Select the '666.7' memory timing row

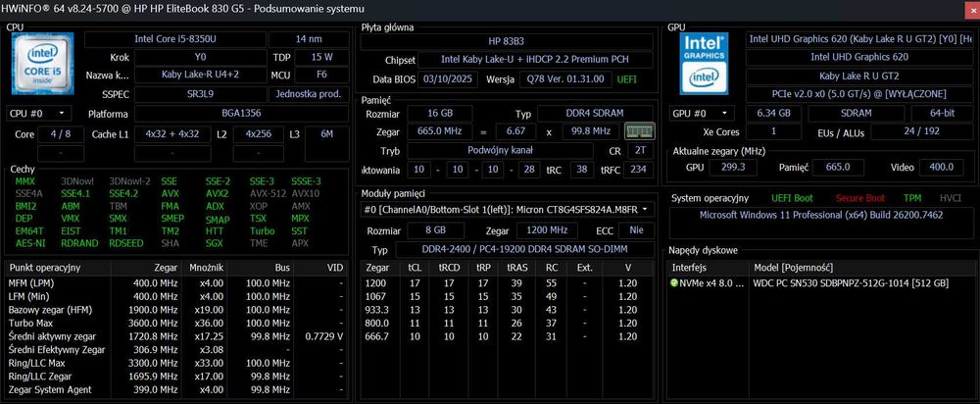click(x=508, y=336)
